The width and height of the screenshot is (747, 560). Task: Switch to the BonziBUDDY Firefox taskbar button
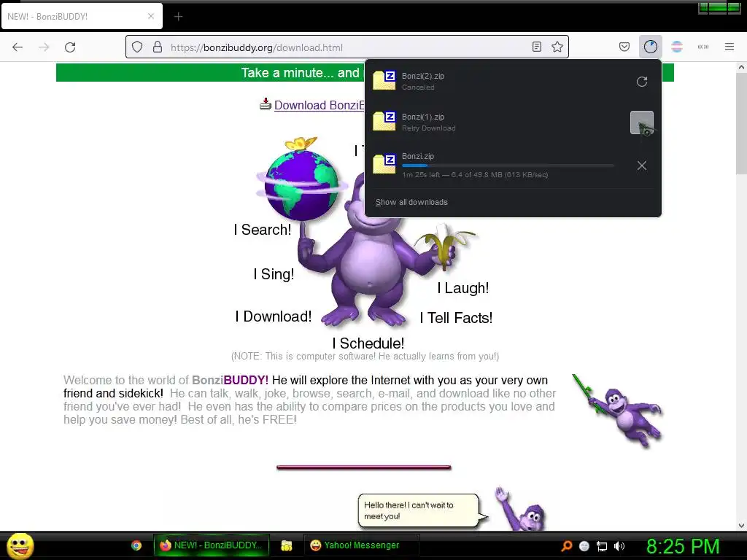pyautogui.click(x=212, y=545)
